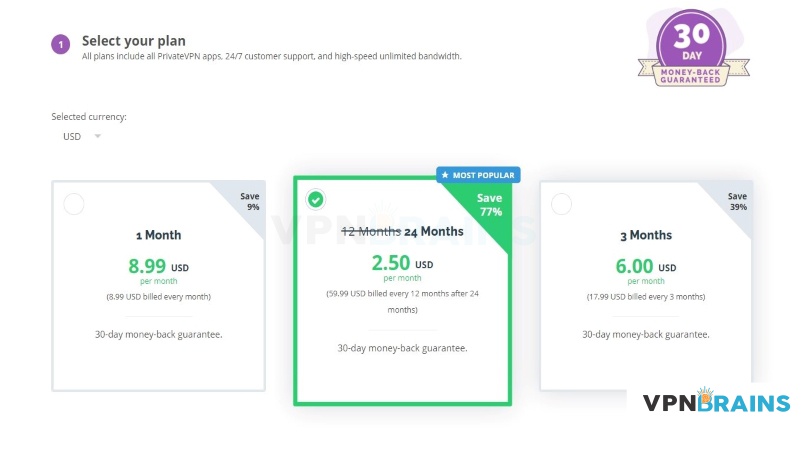The image size is (807, 449).
Task: Click the money-back guarantee text in 24 Months card
Action: [x=402, y=349]
